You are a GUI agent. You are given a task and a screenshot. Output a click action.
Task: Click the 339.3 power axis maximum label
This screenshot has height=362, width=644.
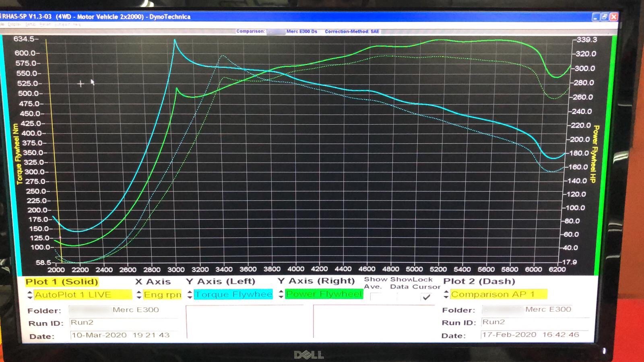(x=587, y=39)
